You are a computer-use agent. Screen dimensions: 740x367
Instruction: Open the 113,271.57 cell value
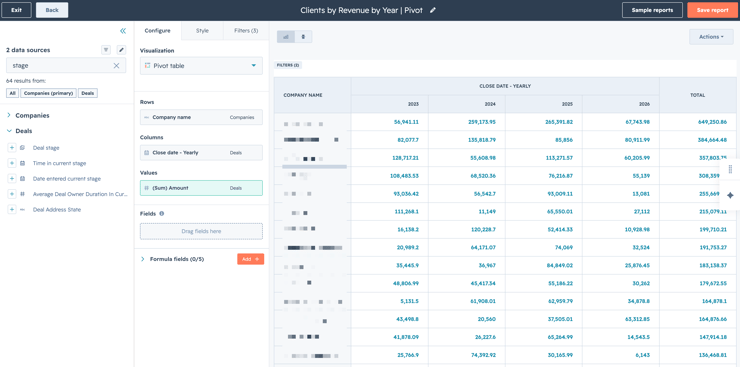[x=558, y=158]
